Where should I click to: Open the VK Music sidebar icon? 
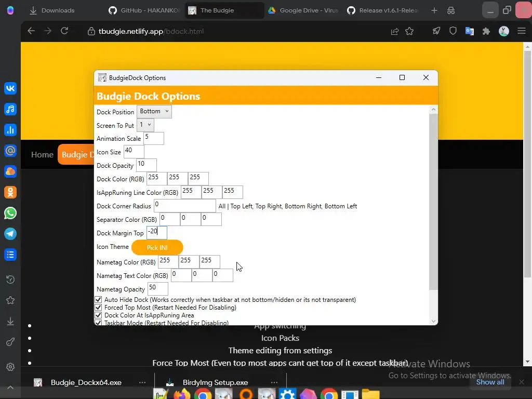coord(10,109)
